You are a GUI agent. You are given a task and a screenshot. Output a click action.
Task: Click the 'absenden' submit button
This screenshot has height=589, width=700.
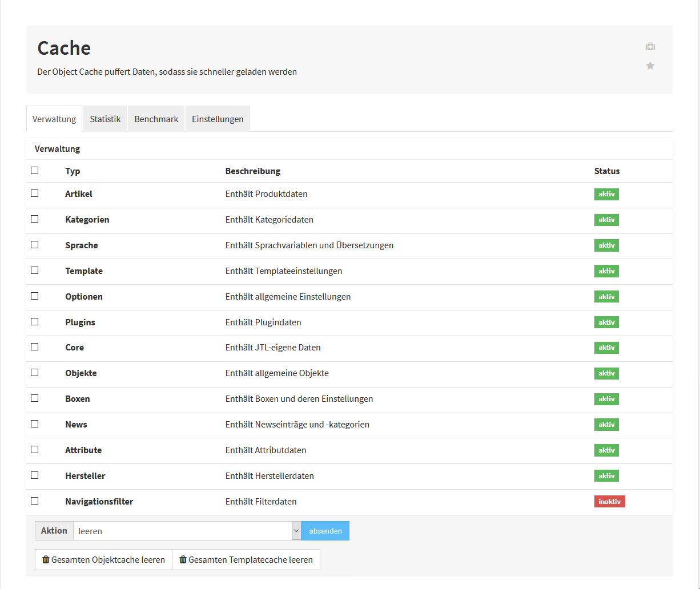[325, 531]
